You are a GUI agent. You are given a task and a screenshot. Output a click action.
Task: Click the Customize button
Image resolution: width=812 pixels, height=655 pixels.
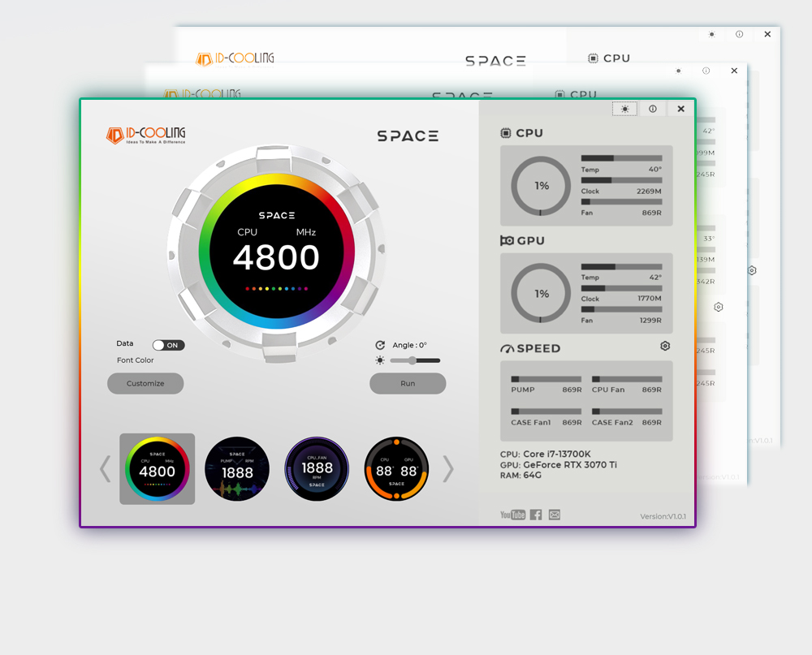coord(145,384)
